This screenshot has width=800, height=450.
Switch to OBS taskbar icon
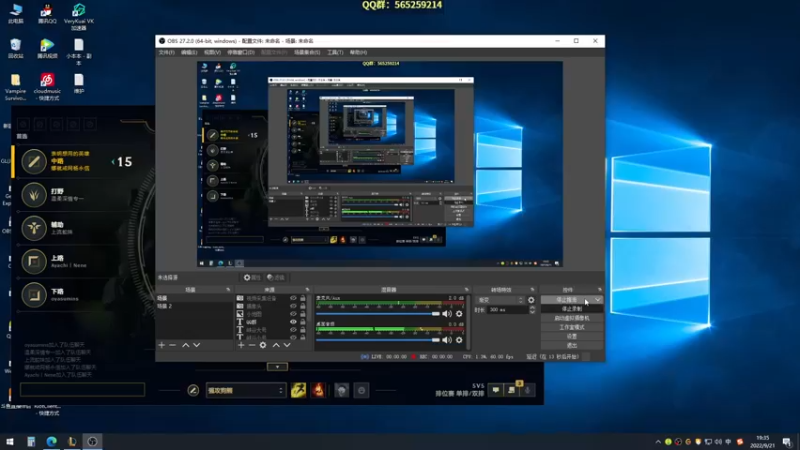tap(92, 441)
